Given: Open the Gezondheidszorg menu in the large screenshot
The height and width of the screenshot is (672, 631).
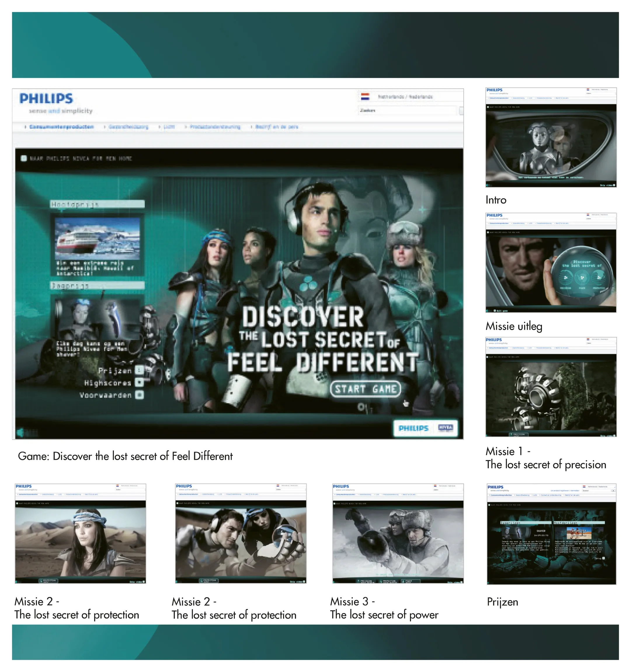Looking at the screenshot, I should coord(128,127).
